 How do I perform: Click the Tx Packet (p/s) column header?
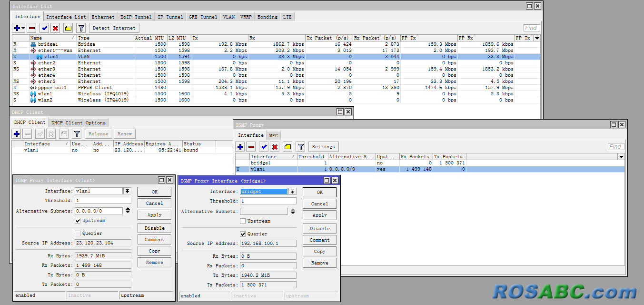click(329, 38)
